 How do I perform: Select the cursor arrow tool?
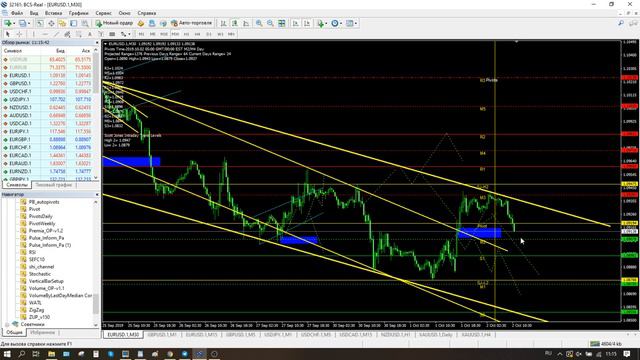click(x=7, y=34)
